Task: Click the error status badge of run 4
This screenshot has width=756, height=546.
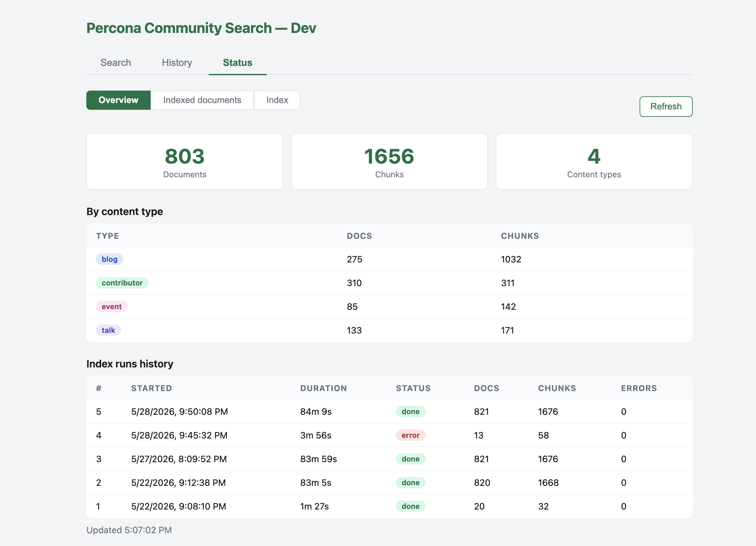Action: click(x=410, y=435)
